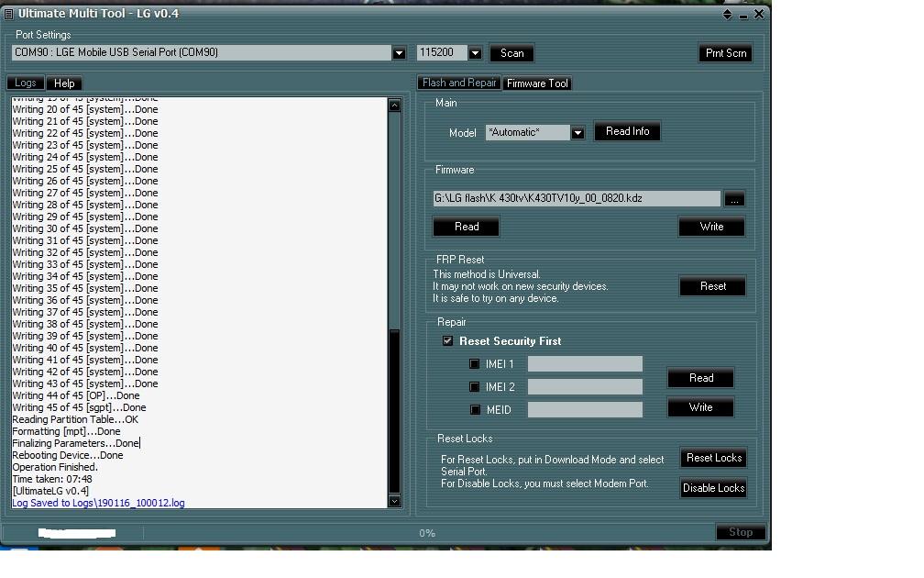
Task: Click 'Reading Partition Table...OK' log line
Action: (75, 419)
